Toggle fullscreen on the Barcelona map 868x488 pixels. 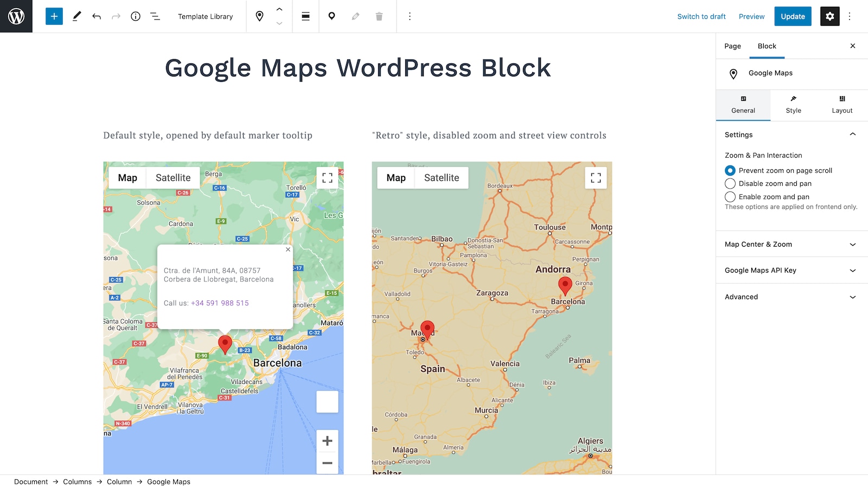[327, 178]
